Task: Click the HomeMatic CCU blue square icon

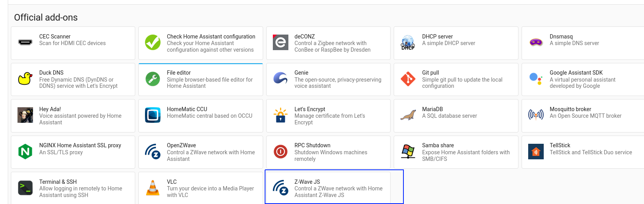Action: point(153,115)
